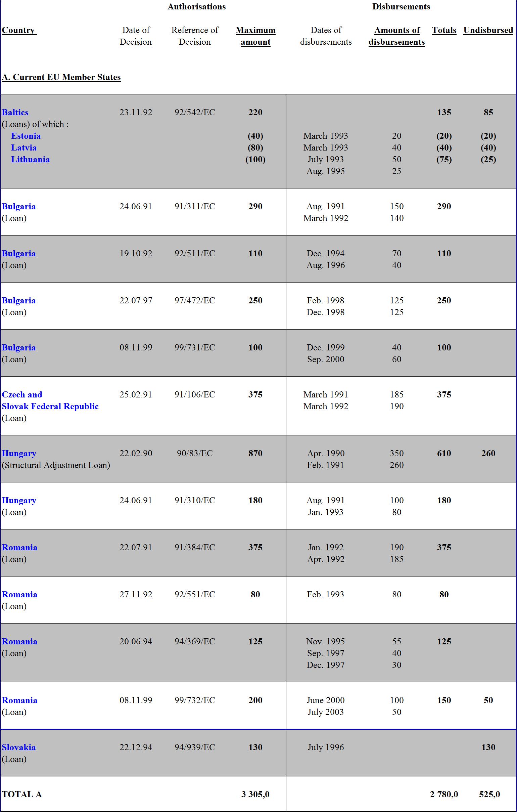
Task: Click Romania link for 99/732/EC
Action: click(x=19, y=700)
